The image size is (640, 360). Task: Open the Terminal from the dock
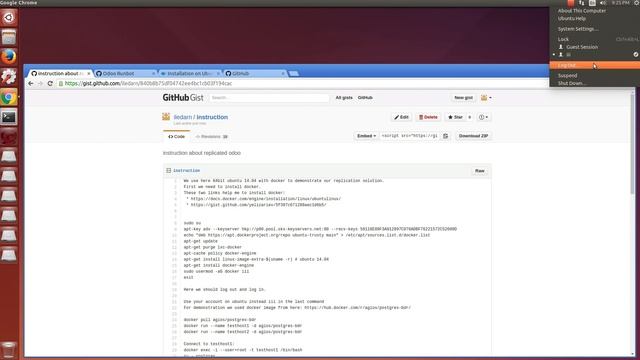point(9,117)
